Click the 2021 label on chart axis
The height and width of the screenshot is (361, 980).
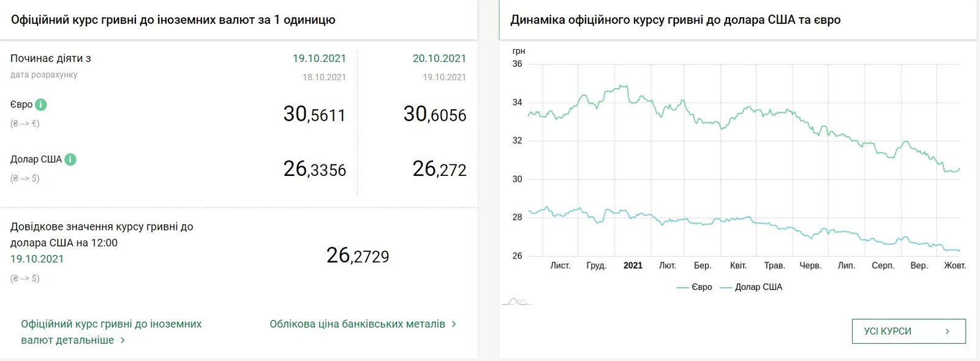click(x=633, y=265)
